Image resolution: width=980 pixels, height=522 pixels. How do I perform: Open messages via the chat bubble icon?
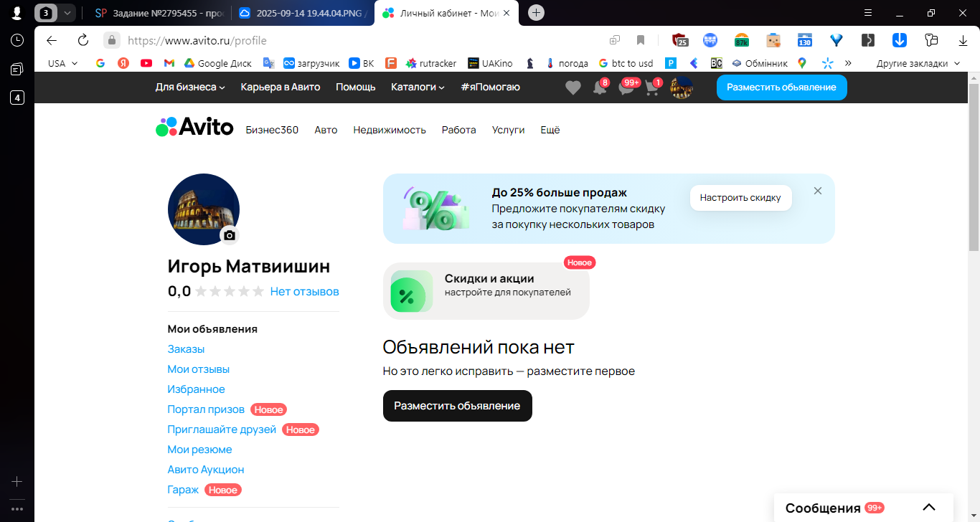627,87
